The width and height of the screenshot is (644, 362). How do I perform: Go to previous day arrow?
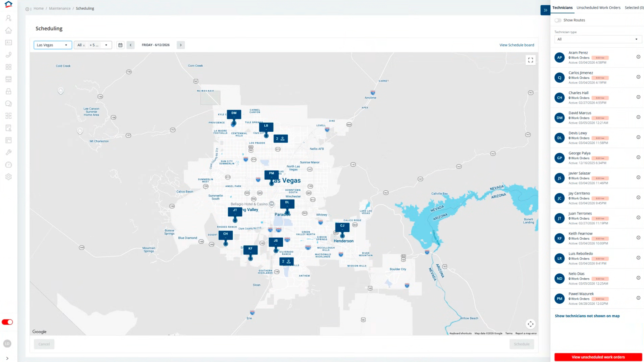[131, 45]
